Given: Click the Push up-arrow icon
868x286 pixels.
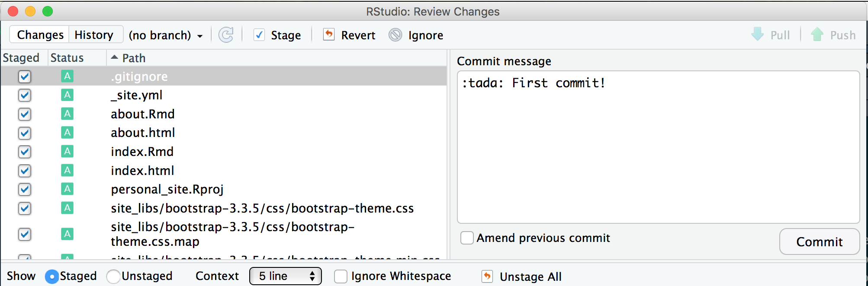Looking at the screenshot, I should point(817,35).
